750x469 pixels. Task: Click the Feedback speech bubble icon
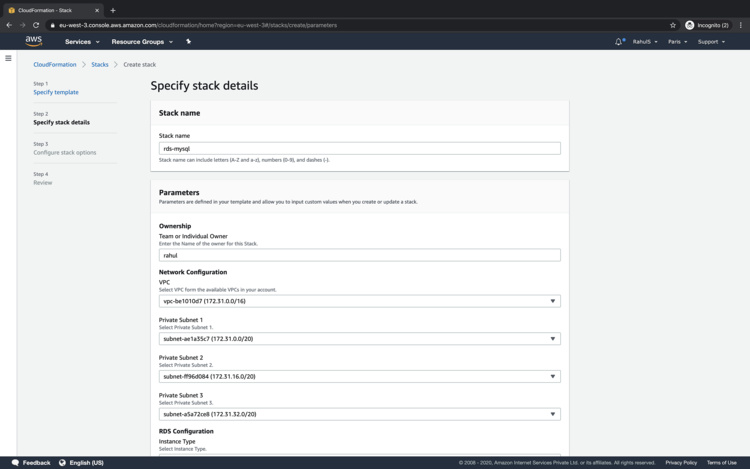[x=15, y=463]
